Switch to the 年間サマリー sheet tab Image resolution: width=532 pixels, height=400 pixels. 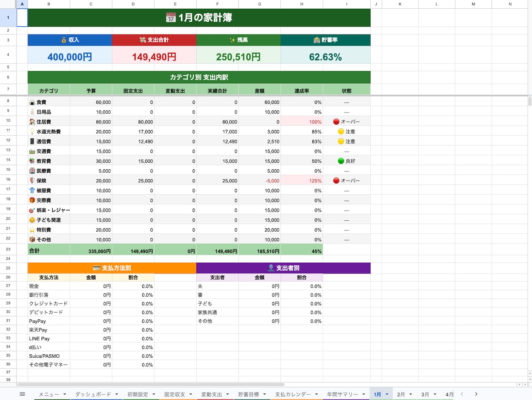click(343, 394)
